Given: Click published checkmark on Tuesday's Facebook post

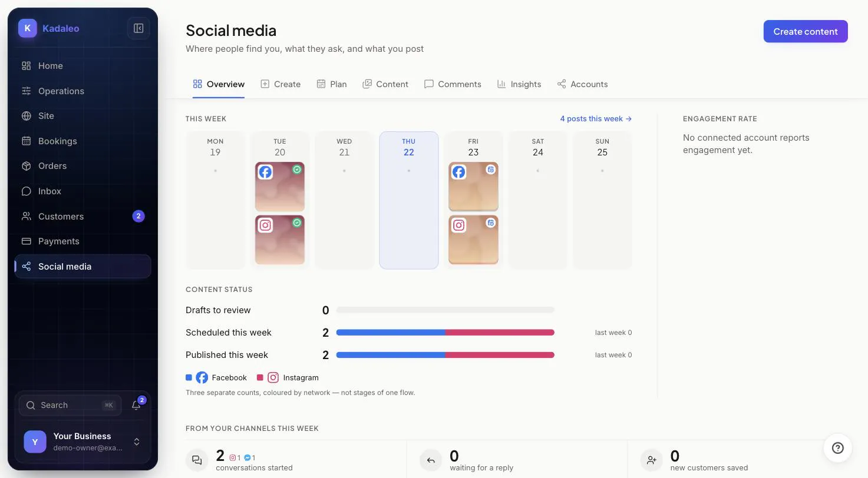Looking at the screenshot, I should [x=297, y=170].
